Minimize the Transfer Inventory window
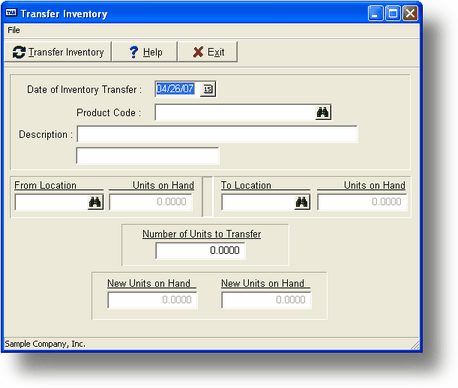Screen dimensions: 458x388 point(375,14)
